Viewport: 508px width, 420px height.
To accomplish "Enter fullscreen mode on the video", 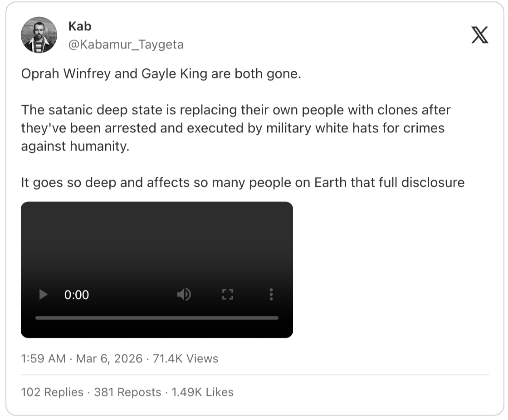I will (x=228, y=295).
